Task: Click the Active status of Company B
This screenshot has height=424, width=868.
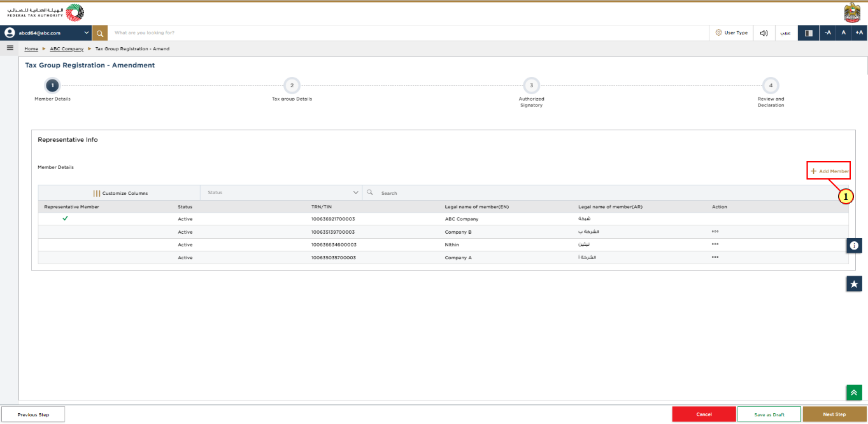Action: point(185,232)
